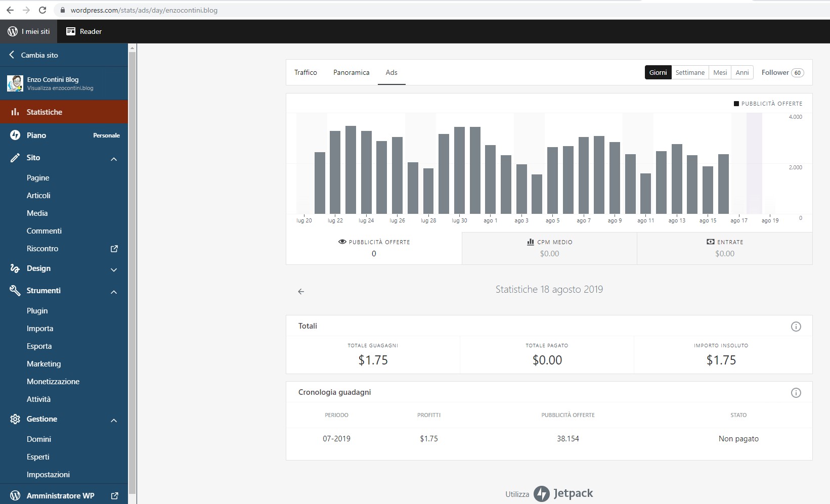Switch chart period to Settimane
Screen dimensions: 830x504
pyautogui.click(x=690, y=72)
